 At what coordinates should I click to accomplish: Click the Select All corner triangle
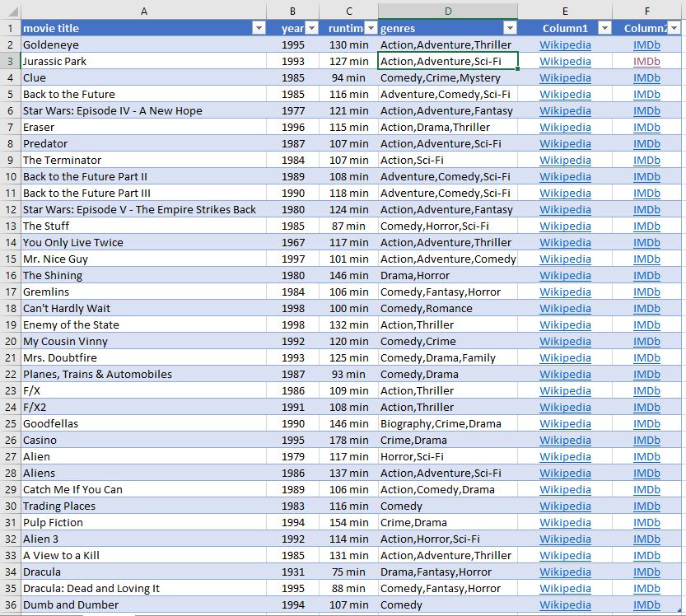point(12,12)
